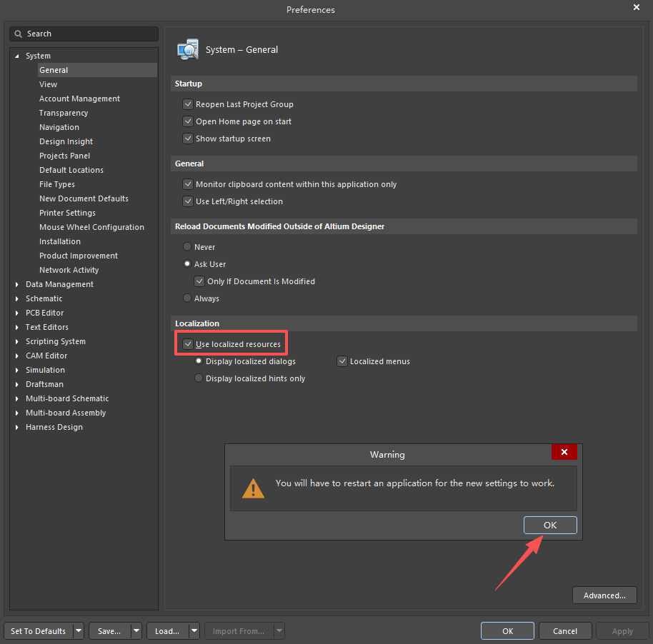Open the Save button dropdown arrow

(x=136, y=631)
